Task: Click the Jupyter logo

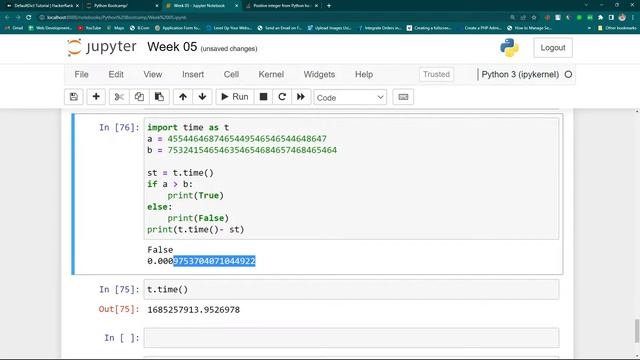Action: (x=102, y=47)
